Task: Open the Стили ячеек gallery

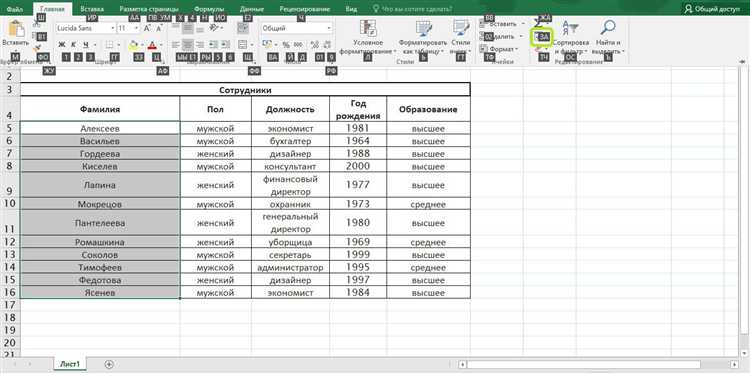Action: click(461, 37)
